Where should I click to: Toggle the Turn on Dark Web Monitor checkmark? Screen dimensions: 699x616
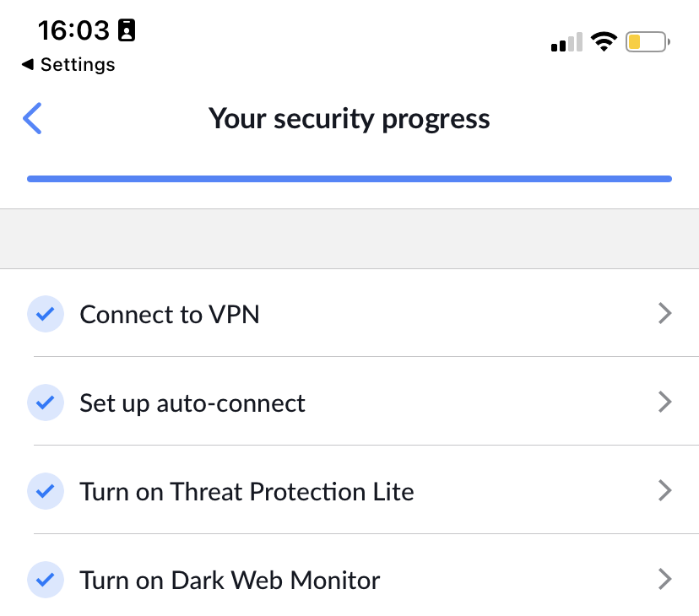[x=46, y=580]
